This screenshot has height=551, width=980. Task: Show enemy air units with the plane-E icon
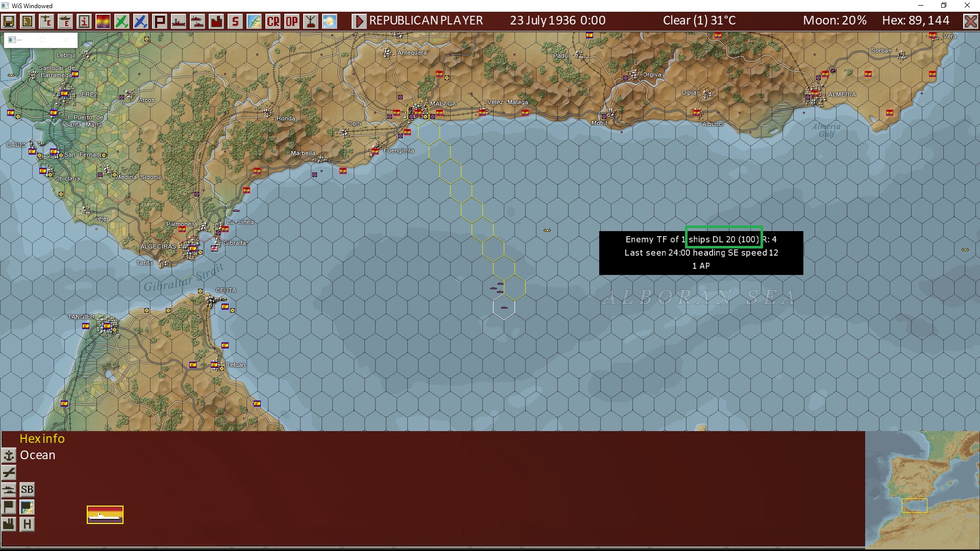[x=45, y=21]
